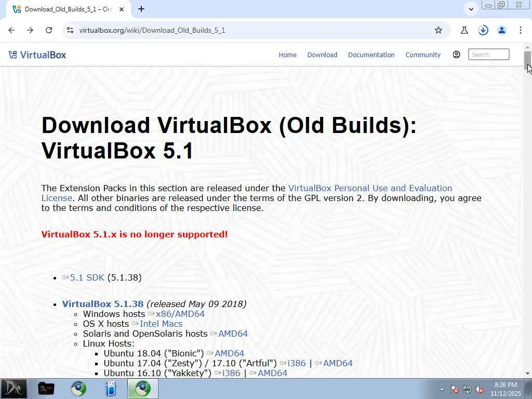Viewport: 532px width, 399px height.
Task: Open the muted volume tray icon
Action: 480,389
